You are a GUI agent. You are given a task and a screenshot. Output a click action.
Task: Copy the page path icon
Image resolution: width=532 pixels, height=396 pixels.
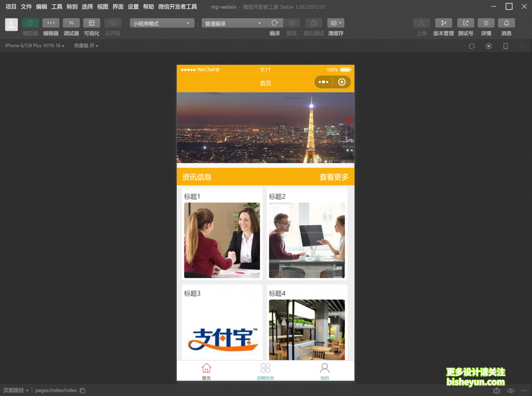(82, 391)
